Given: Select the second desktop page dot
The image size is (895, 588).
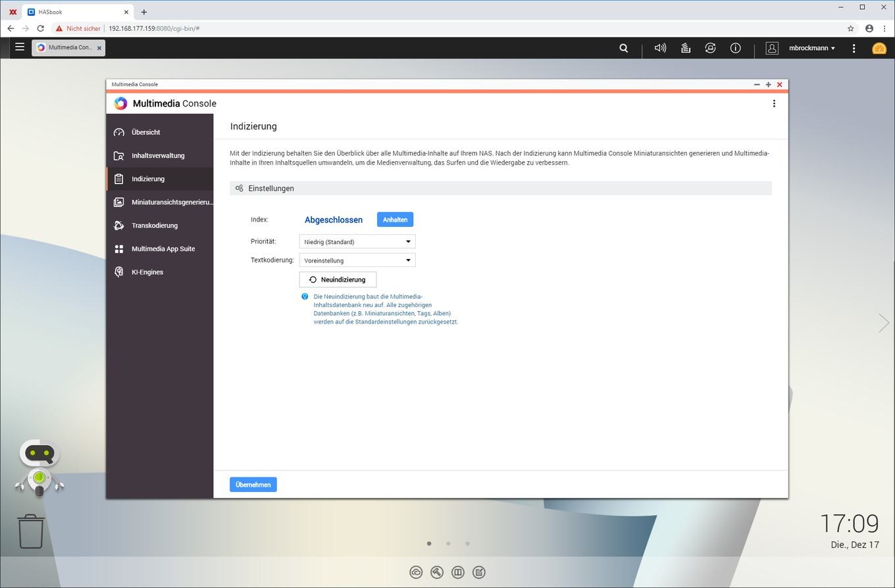Looking at the screenshot, I should pos(448,543).
